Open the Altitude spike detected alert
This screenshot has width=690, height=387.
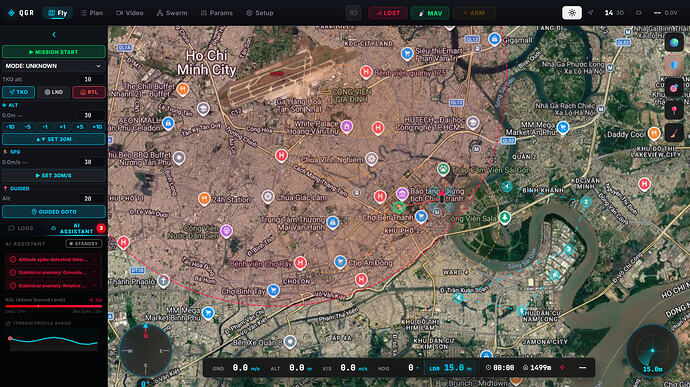click(x=53, y=260)
